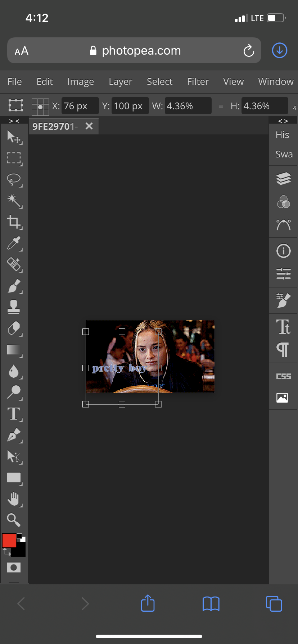This screenshot has height=644, width=298.
Task: Open the Channels panel
Action: coord(284,202)
